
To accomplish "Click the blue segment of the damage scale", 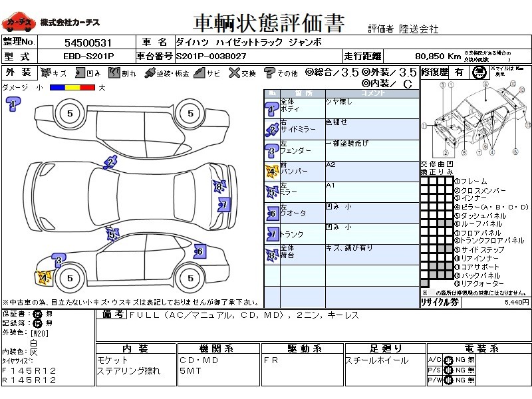I will pyautogui.click(x=57, y=88).
